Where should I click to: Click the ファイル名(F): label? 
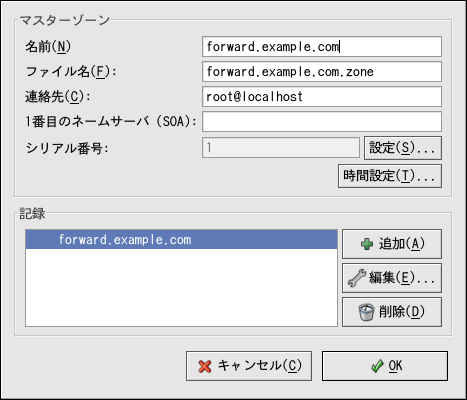tap(71, 72)
